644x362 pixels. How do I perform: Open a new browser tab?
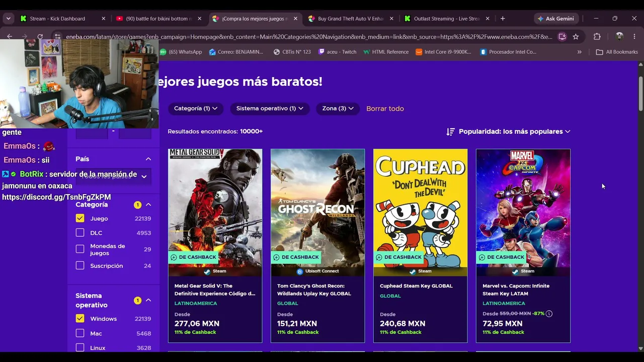click(503, 19)
